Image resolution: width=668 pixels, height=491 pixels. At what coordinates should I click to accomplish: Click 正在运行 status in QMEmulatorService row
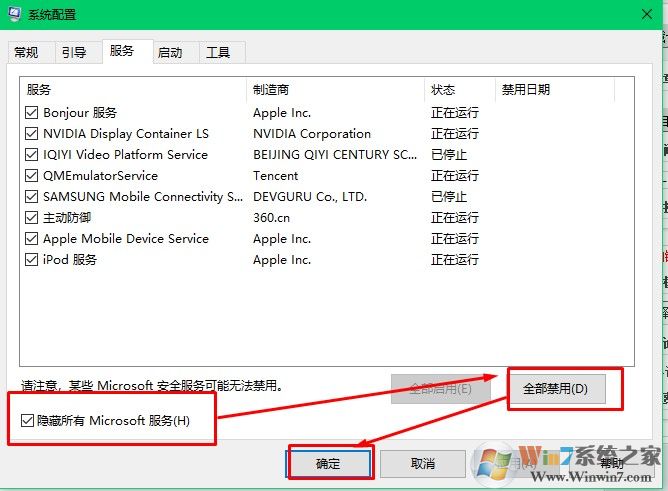(x=455, y=175)
